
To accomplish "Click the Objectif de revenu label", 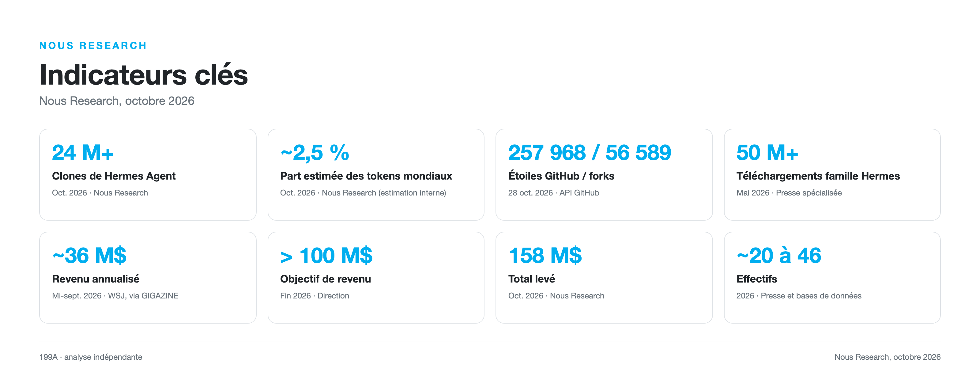I will pos(325,279).
